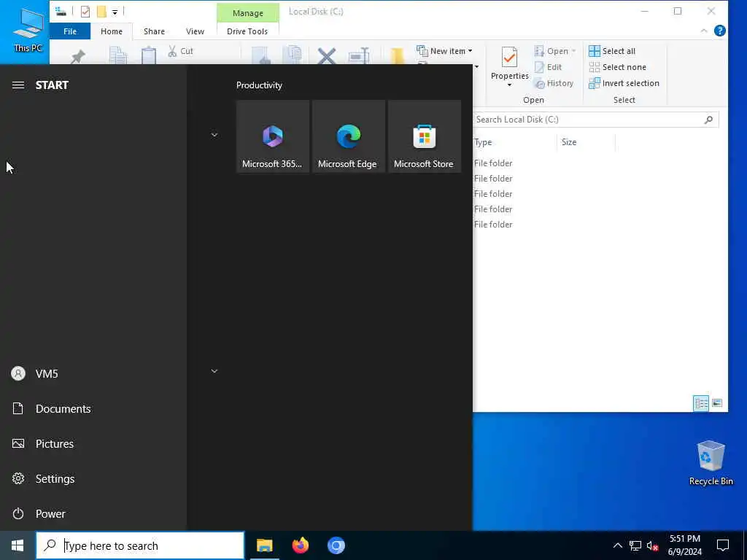Click the taskbar clock showing 5:51 PM
The width and height of the screenshot is (747, 560).
tap(684, 545)
